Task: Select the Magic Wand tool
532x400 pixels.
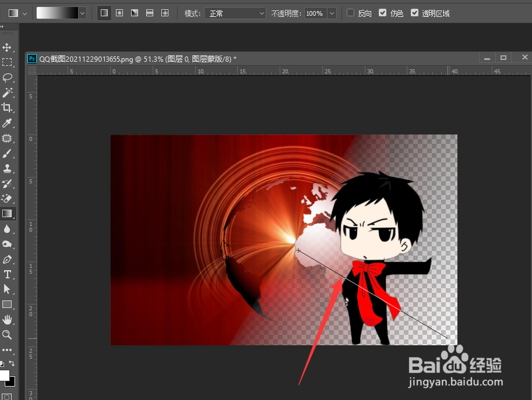Action: point(7,93)
